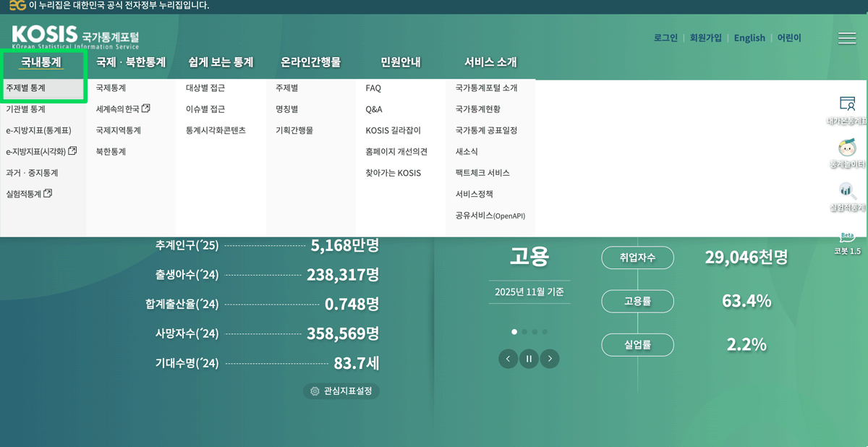Viewport: 868px width, 447px height.
Task: Click the 실업률 pill button
Action: 637,345
